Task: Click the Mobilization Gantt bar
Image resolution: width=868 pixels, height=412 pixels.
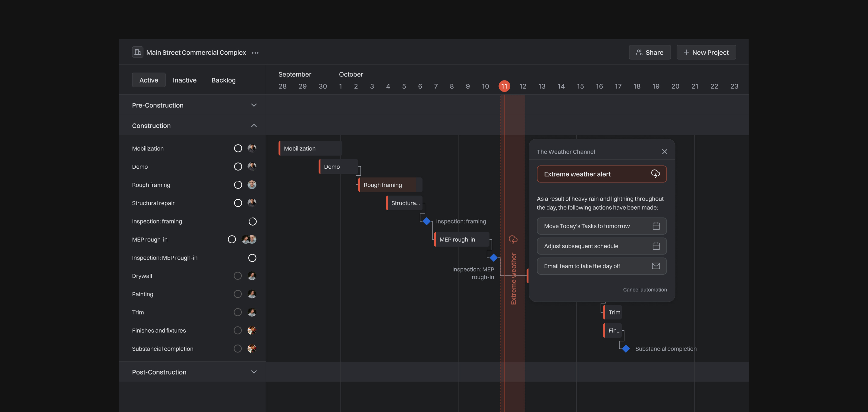Action: pos(310,148)
